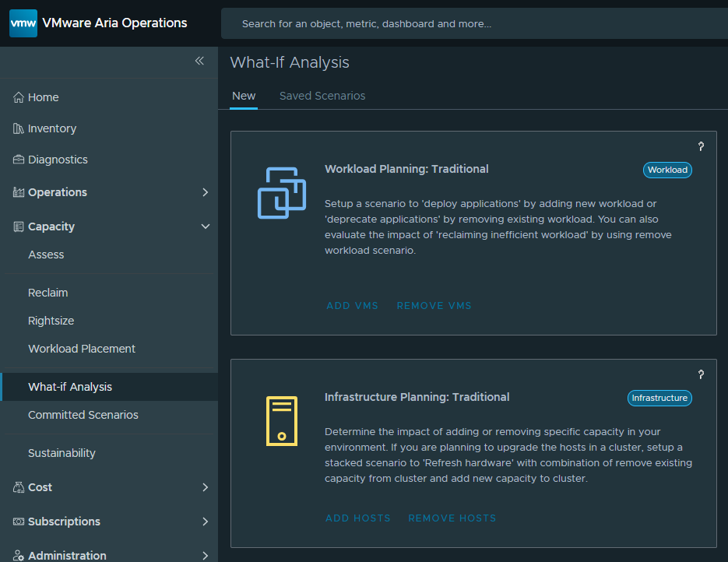The image size is (728, 562).
Task: Click the Infrastructure tag badge
Action: click(659, 399)
